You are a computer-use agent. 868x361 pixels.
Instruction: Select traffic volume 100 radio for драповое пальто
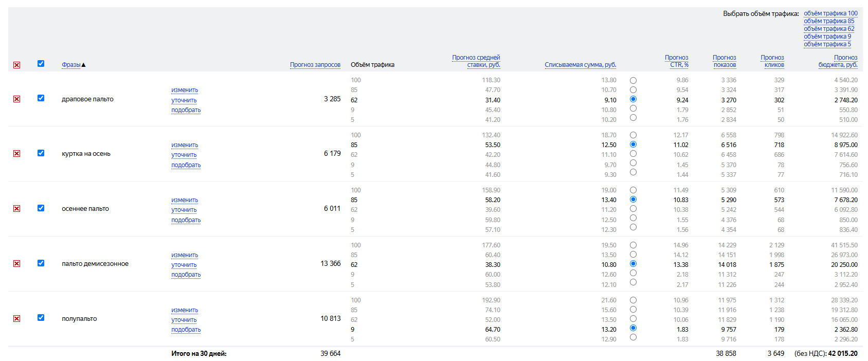(x=633, y=81)
